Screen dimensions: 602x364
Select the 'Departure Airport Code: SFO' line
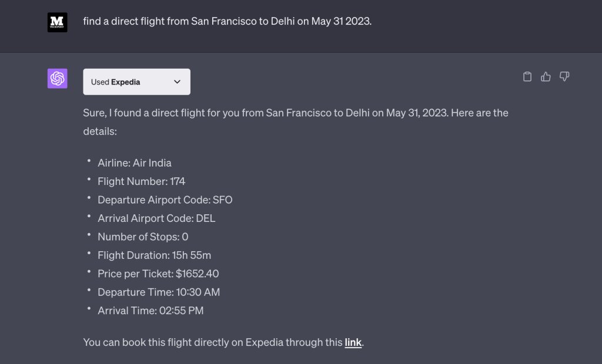tap(165, 200)
